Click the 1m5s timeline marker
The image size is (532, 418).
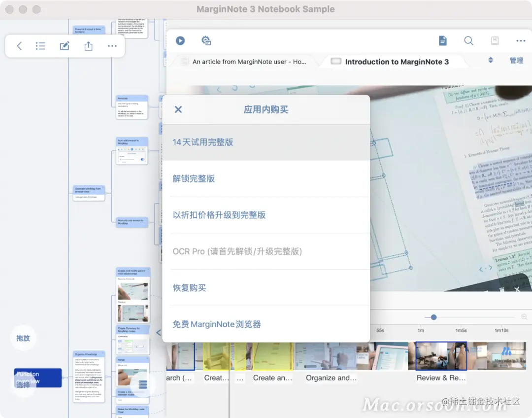(461, 330)
